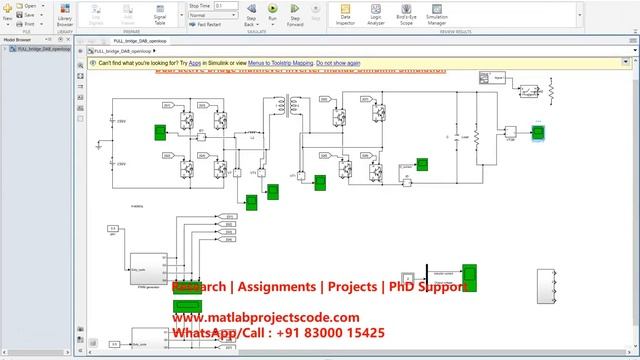The height and width of the screenshot is (360, 640).
Task: Open the Logic Analyzer
Action: (376, 15)
